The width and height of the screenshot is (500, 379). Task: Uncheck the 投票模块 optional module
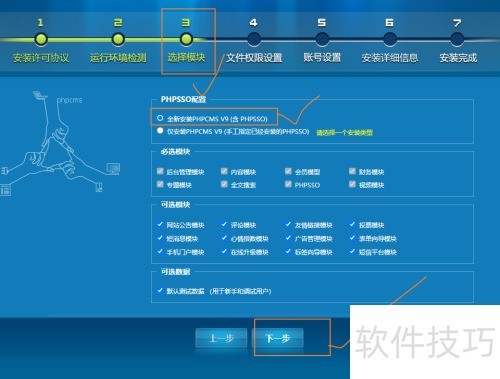point(352,224)
